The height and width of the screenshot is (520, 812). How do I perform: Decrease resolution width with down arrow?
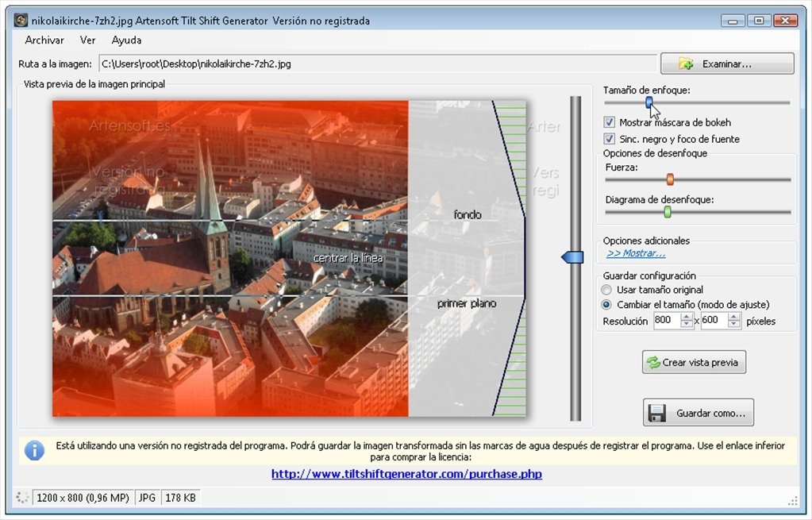click(687, 324)
